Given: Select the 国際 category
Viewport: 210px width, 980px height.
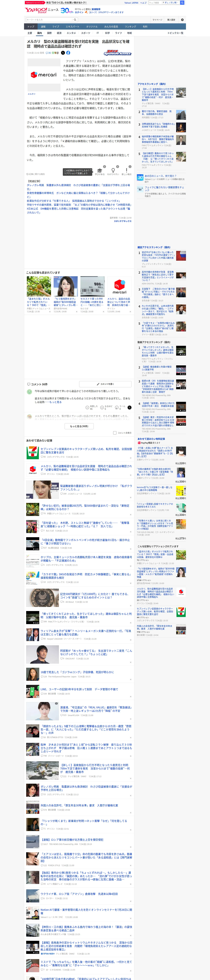Looking at the screenshot, I should [x=49, y=33].
